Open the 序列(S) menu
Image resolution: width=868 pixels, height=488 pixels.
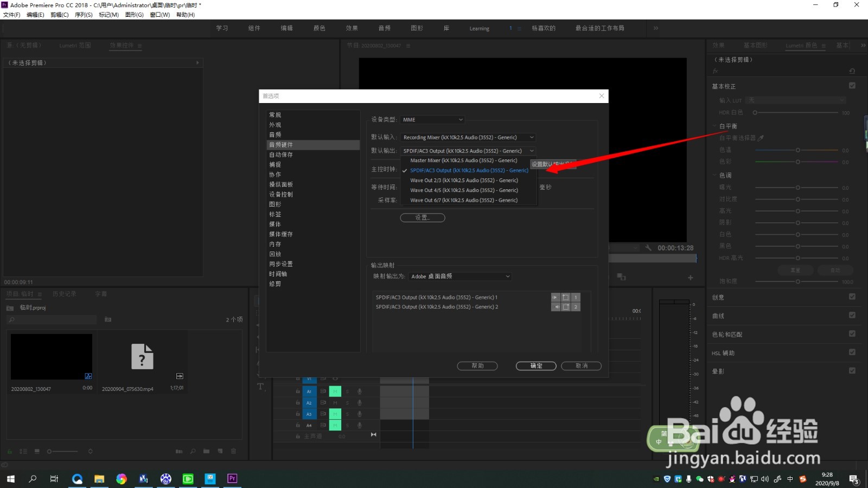point(84,15)
